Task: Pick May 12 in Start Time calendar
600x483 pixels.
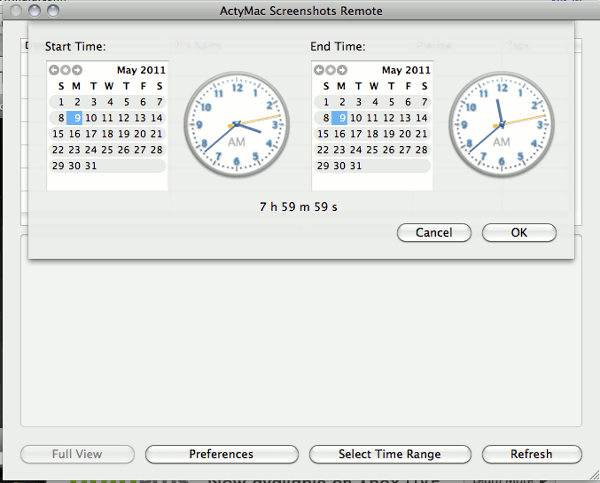Action: point(124,118)
